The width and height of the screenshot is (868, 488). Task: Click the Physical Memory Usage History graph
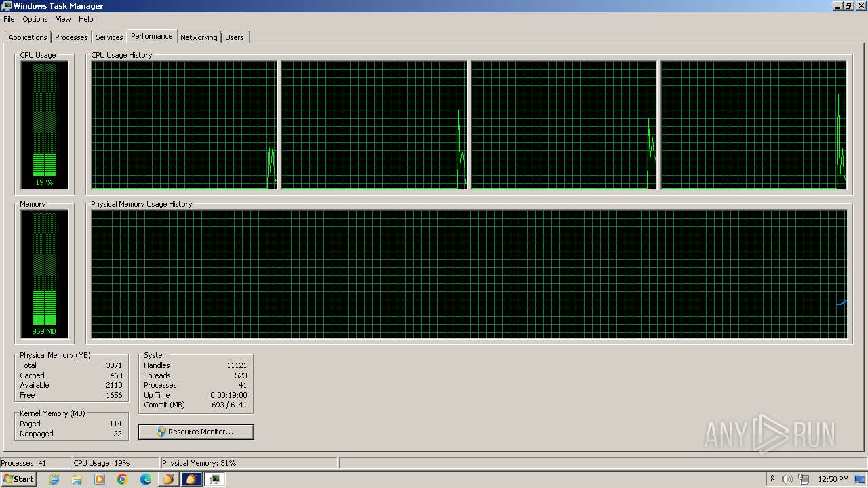click(x=469, y=274)
